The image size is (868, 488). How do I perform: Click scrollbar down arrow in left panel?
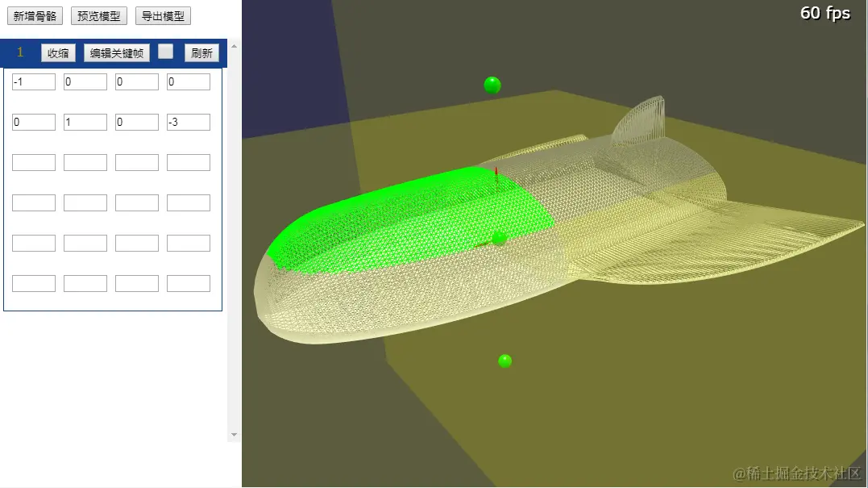click(235, 435)
